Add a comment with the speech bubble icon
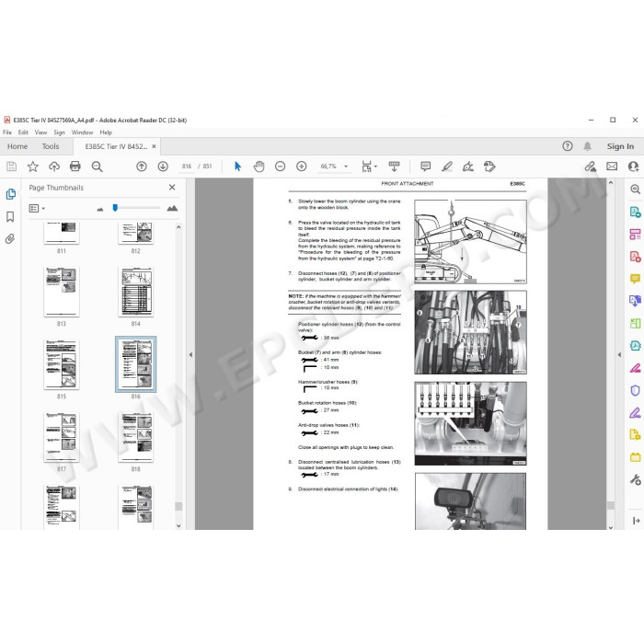 click(x=425, y=167)
